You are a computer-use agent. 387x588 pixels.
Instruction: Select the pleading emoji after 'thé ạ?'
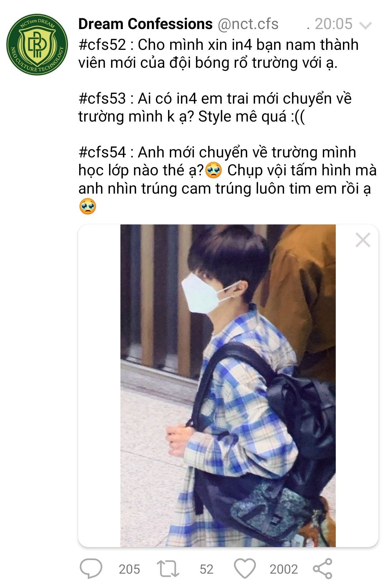(x=214, y=170)
